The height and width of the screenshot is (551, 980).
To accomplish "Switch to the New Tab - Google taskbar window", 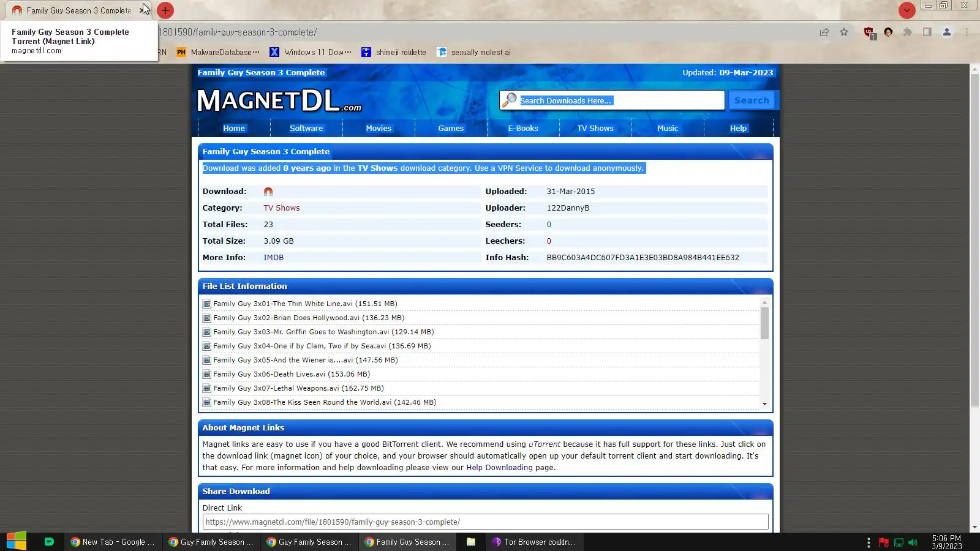I will (x=113, y=542).
